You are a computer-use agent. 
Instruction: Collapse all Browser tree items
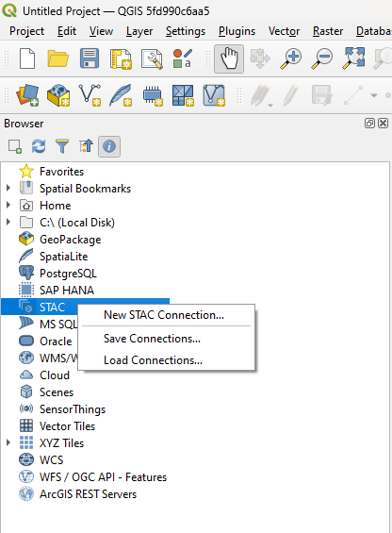click(86, 146)
